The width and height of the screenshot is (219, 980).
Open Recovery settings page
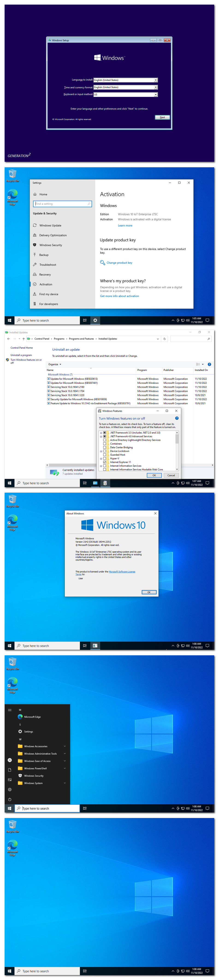tap(45, 275)
